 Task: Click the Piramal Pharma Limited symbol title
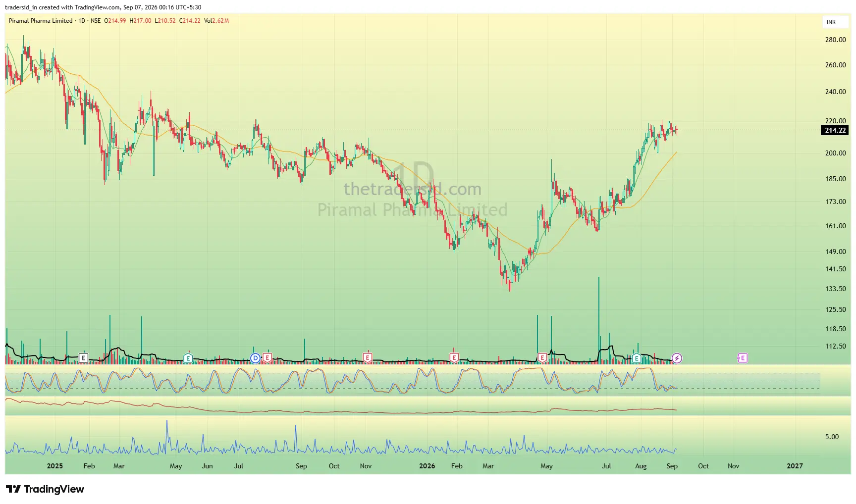click(x=41, y=21)
